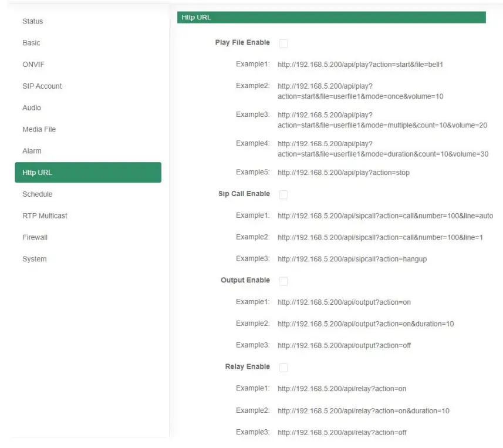Click Example5 label under Play File
The height and width of the screenshot is (448, 503).
[x=253, y=172]
